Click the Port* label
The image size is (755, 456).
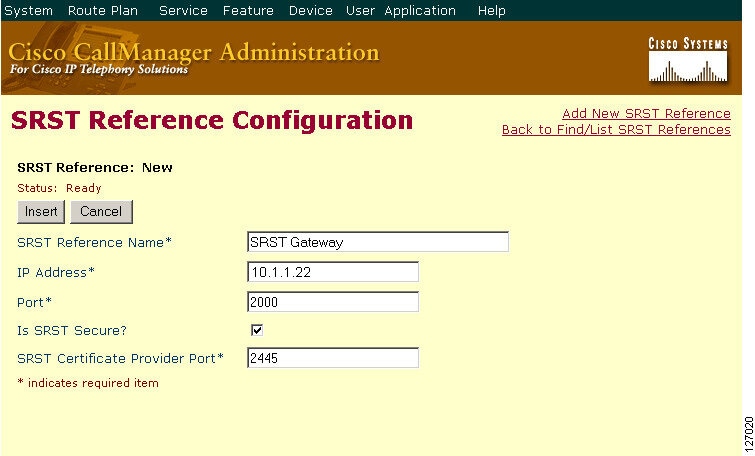click(34, 302)
